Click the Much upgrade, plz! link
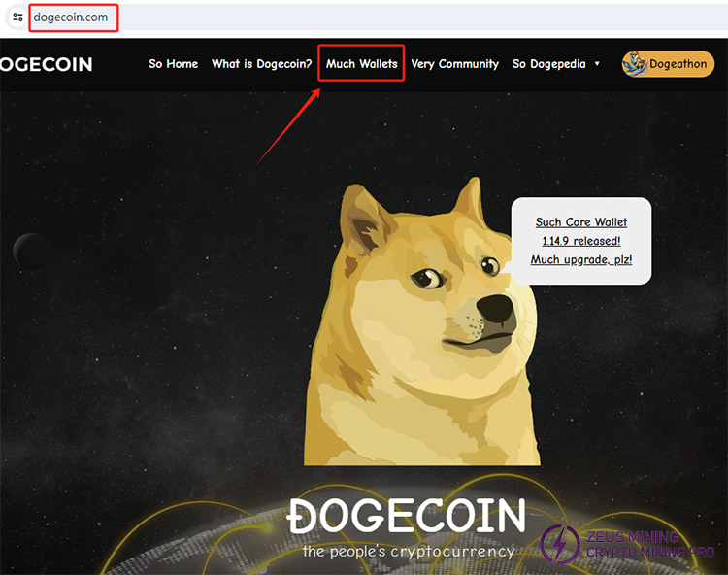The height and width of the screenshot is (575, 728). 581,259
